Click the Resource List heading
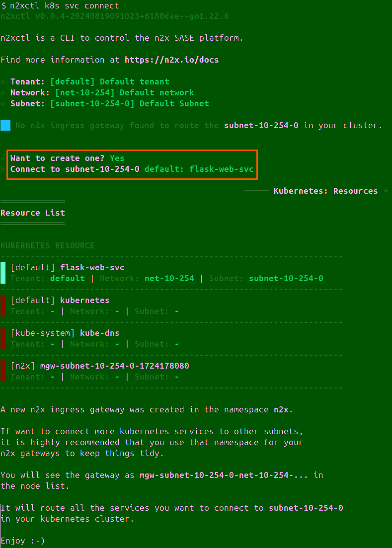Viewport: 392px width, 548px height. [x=33, y=213]
